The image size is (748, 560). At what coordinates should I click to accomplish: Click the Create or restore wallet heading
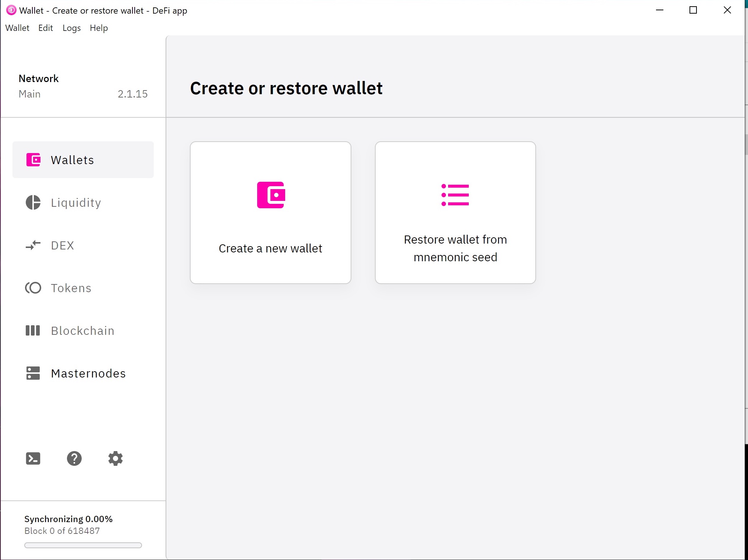pos(286,88)
